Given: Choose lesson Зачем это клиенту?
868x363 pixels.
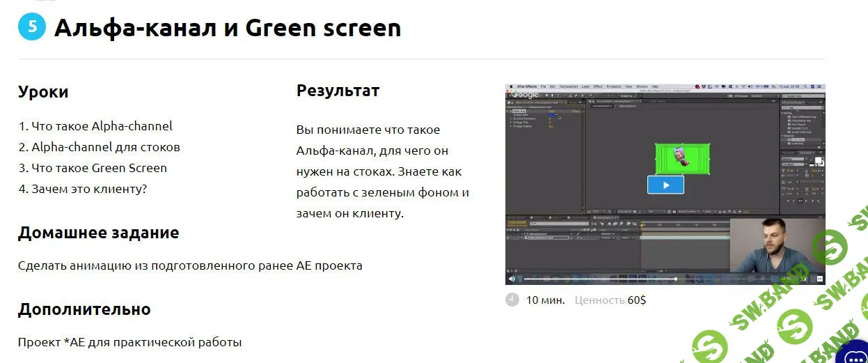Looking at the screenshot, I should tap(82, 189).
